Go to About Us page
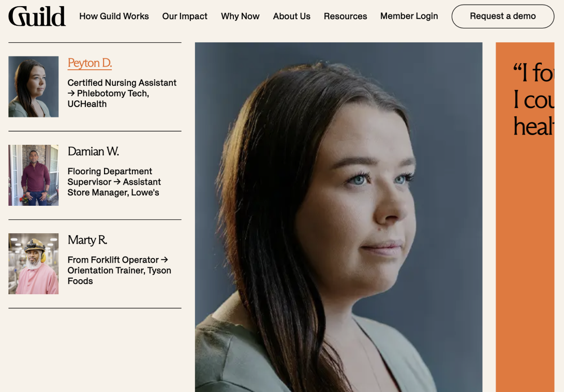564x392 pixels. coord(291,16)
